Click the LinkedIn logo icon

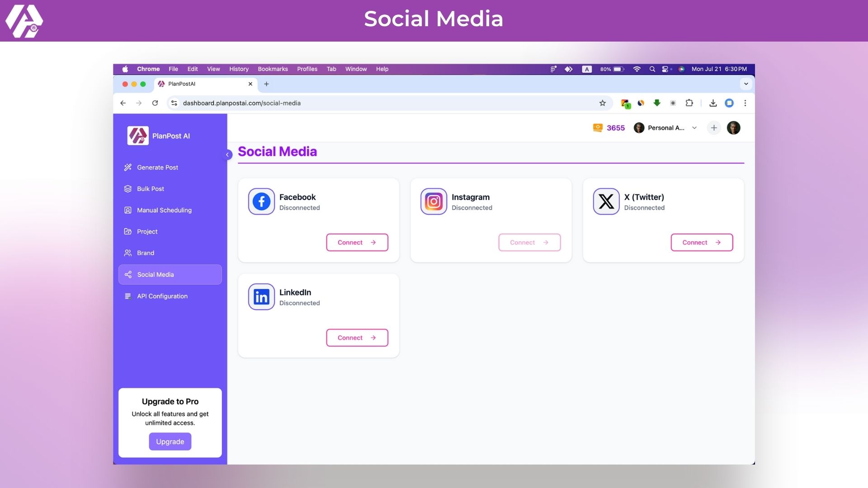(261, 297)
